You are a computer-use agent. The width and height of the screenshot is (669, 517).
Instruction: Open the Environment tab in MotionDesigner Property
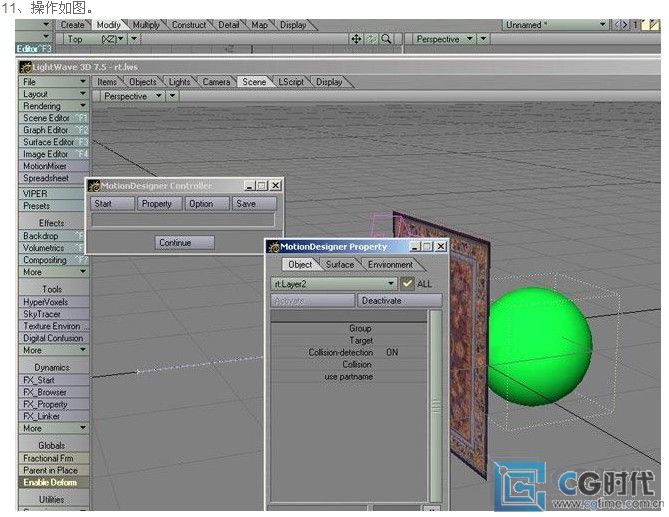(x=390, y=264)
